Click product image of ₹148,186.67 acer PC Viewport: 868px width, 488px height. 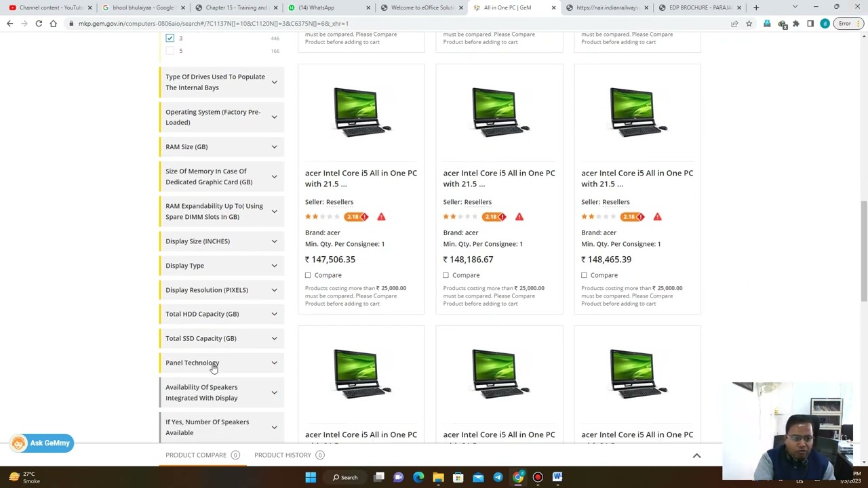click(x=500, y=112)
